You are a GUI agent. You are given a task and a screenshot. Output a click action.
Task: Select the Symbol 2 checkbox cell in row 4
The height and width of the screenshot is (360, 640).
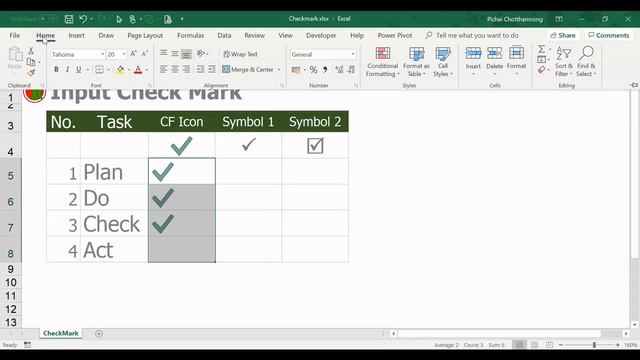315,145
